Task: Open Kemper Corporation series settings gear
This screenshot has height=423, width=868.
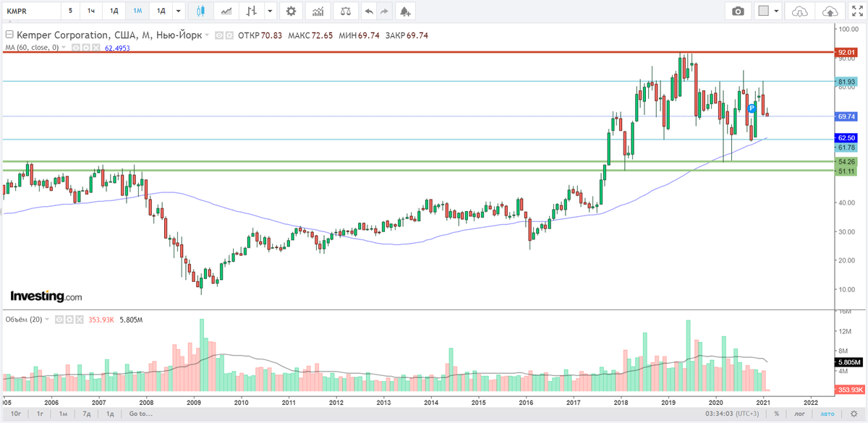Action: tap(230, 35)
